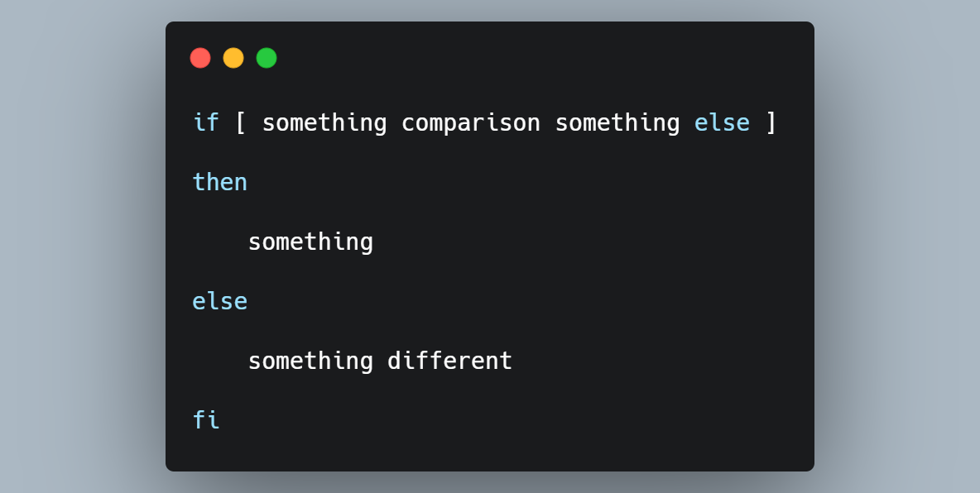Click the word 'comparison'
The height and width of the screenshot is (493, 980).
click(x=470, y=122)
